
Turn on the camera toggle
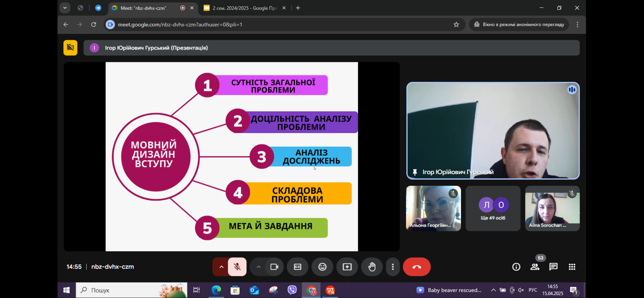(274, 267)
